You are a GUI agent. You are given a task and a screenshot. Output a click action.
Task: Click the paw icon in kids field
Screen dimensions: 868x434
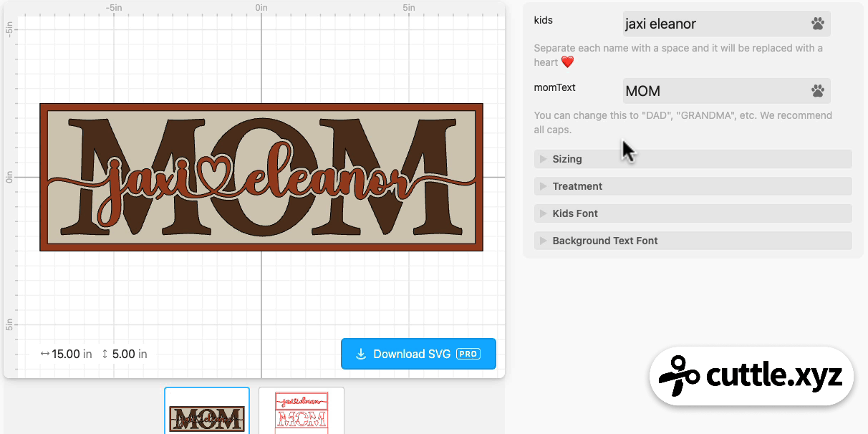pyautogui.click(x=818, y=24)
